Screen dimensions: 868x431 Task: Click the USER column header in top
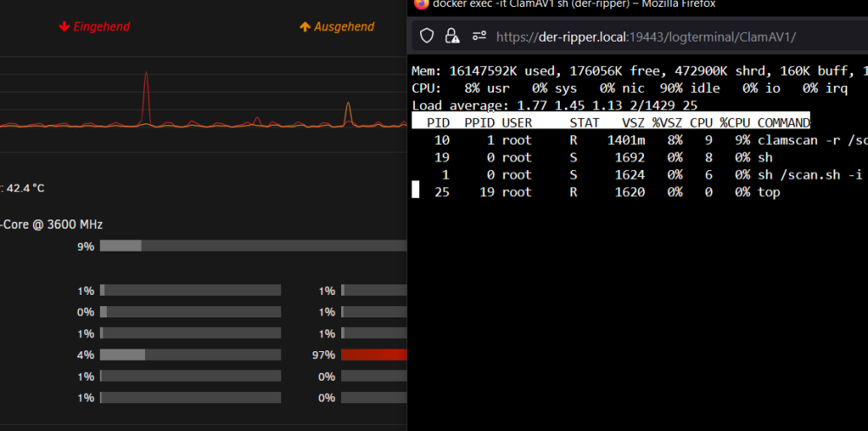click(517, 123)
